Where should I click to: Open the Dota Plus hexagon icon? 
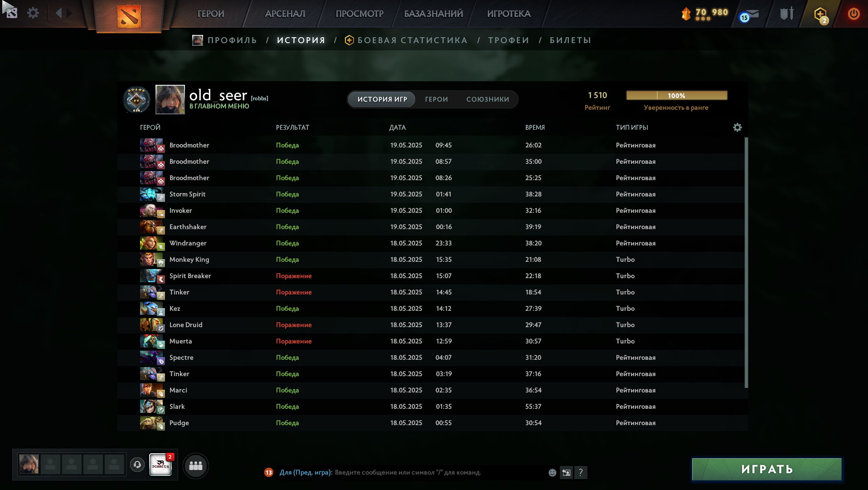(x=821, y=15)
